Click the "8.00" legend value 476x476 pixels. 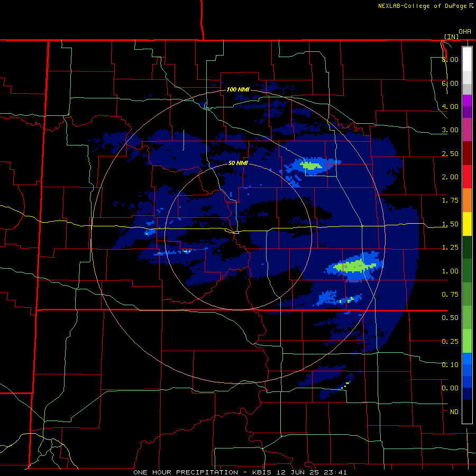450,59
